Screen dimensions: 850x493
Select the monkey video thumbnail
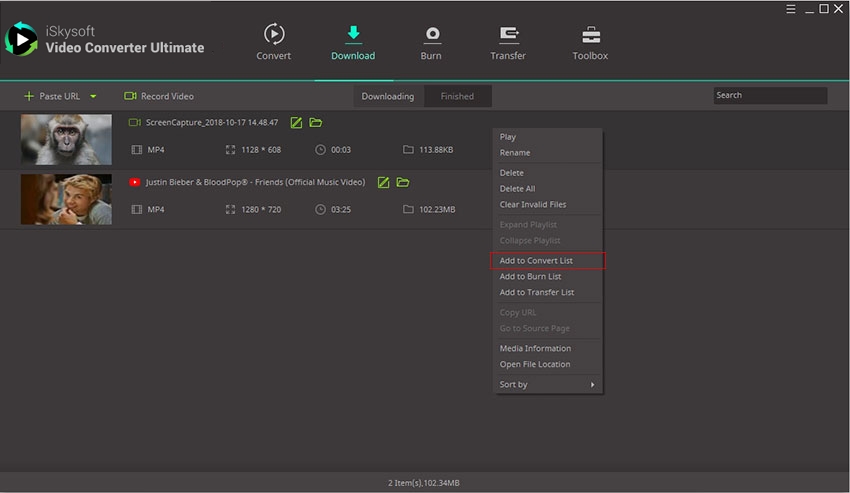66,139
